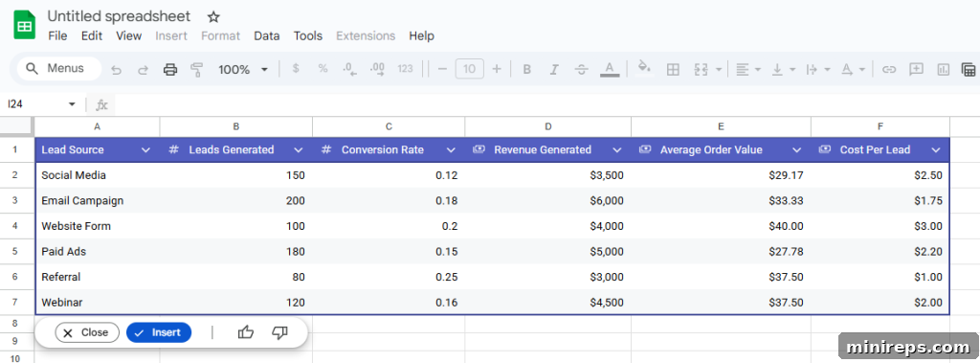Open the File menu
980x363 pixels.
coord(57,35)
